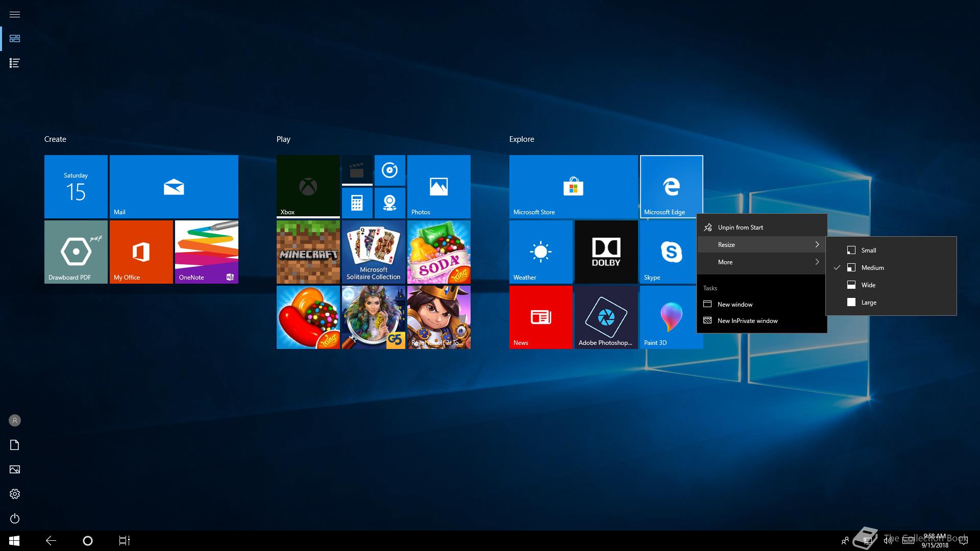
Task: Open Cortana circle on taskbar
Action: 88,541
